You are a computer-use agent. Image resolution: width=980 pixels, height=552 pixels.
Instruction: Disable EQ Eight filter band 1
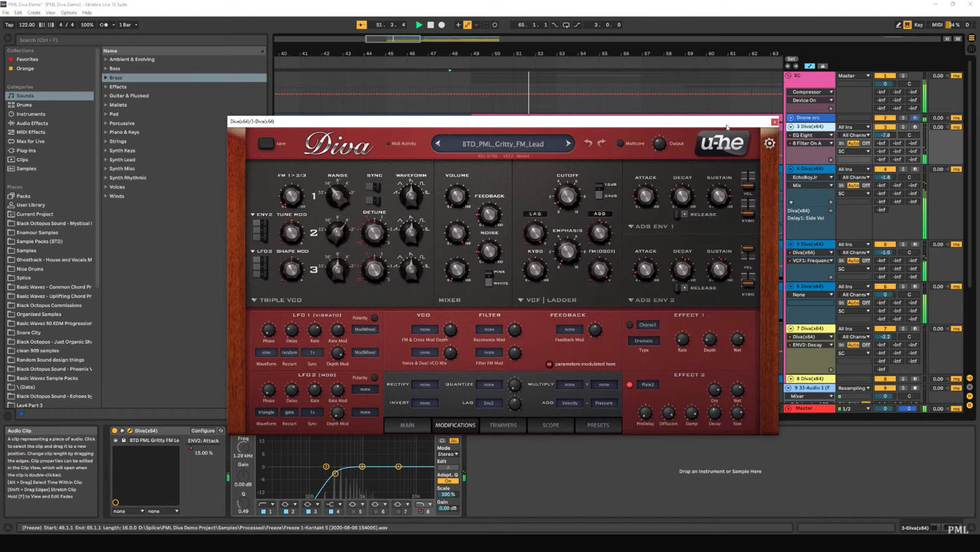click(x=263, y=512)
